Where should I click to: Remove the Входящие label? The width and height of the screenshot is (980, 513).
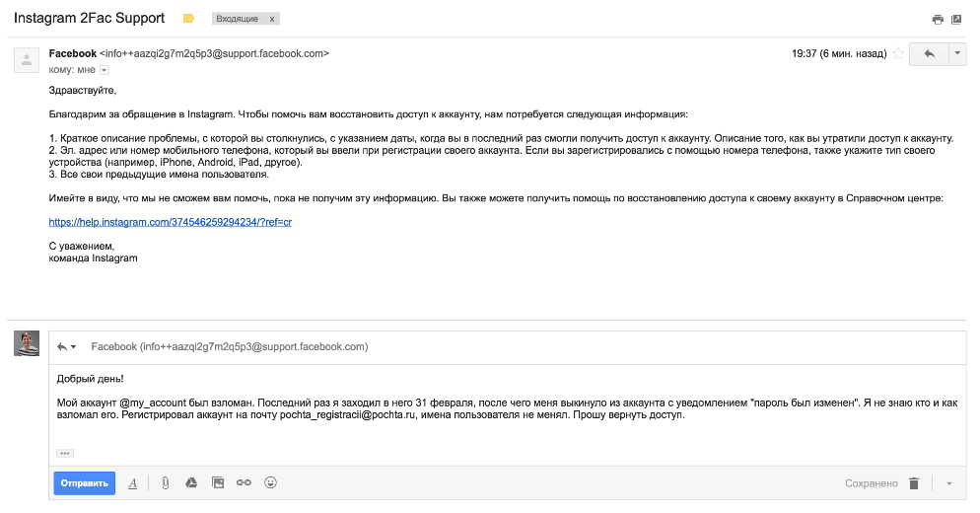[x=272, y=19]
